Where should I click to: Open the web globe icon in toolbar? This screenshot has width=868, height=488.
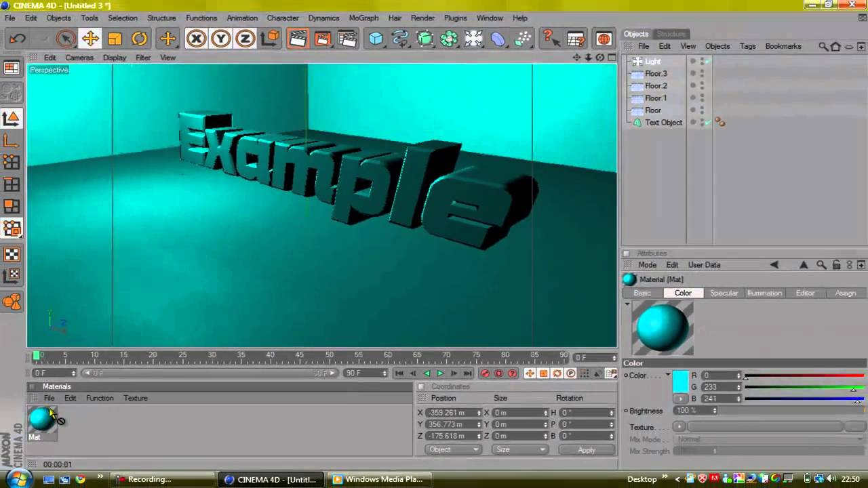604,39
